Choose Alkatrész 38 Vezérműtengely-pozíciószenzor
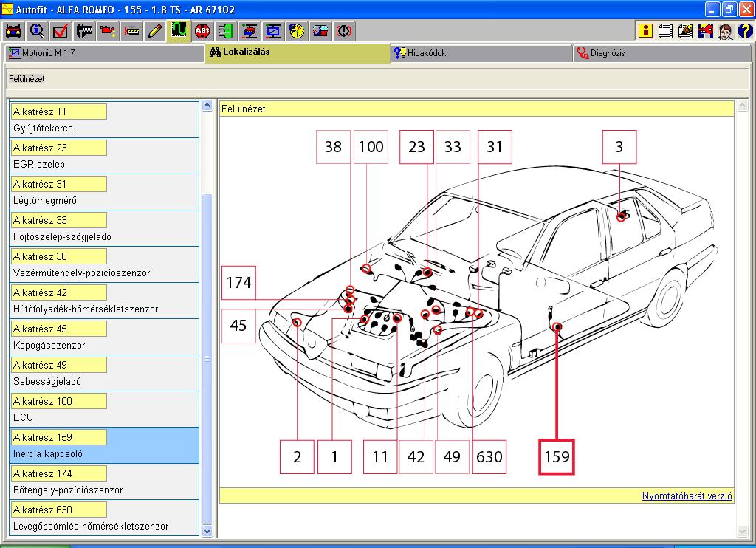The image size is (756, 548). pyautogui.click(x=104, y=264)
